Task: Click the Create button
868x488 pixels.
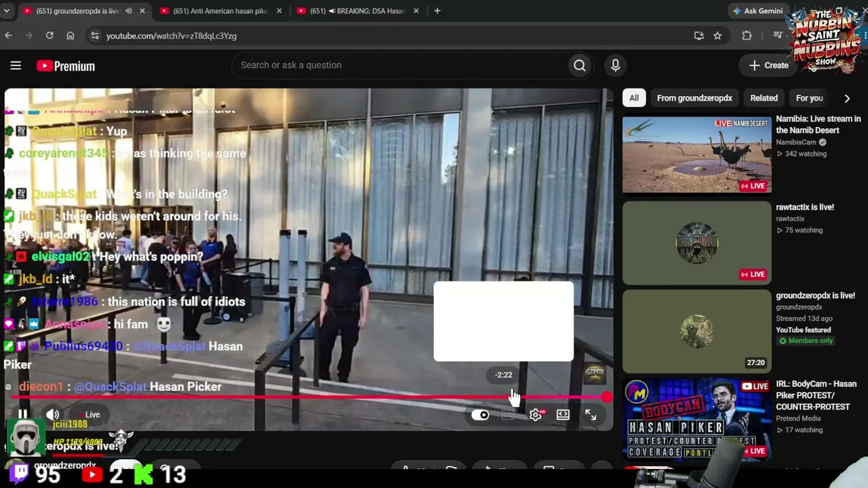Action: point(769,66)
